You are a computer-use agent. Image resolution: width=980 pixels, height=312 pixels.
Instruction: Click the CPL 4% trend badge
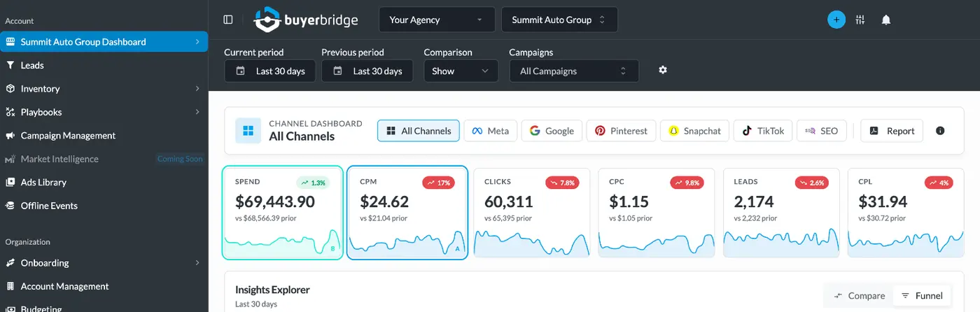(938, 183)
